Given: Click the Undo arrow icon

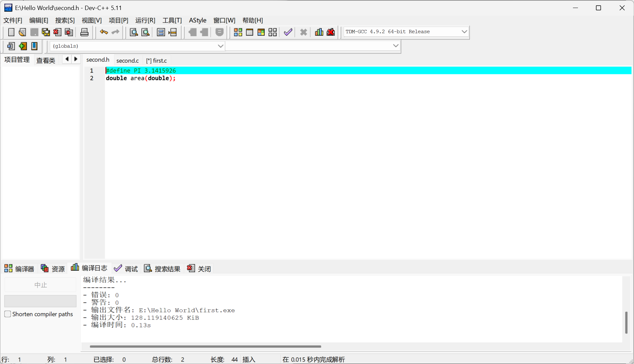Looking at the screenshot, I should click(x=104, y=32).
